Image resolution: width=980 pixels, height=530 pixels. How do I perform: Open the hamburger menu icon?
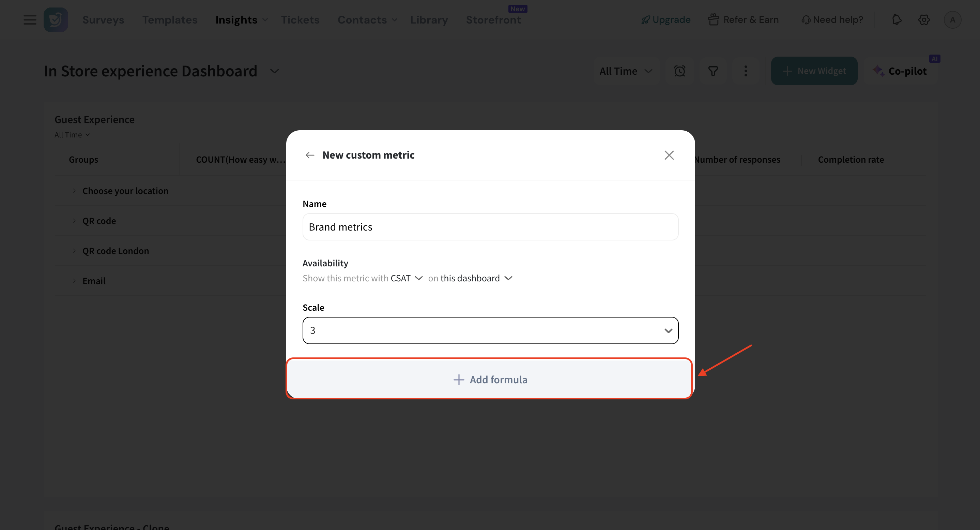click(x=30, y=19)
